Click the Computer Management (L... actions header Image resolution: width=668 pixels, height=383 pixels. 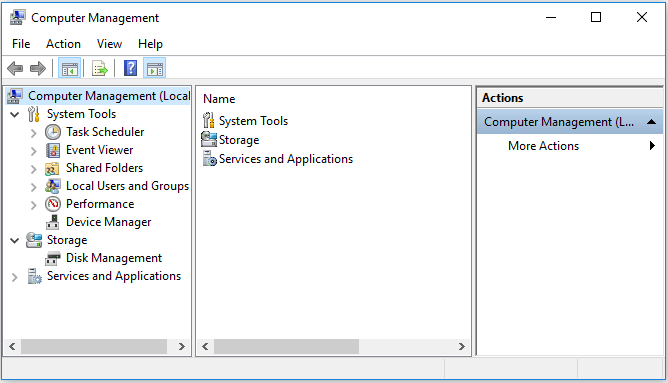point(570,122)
